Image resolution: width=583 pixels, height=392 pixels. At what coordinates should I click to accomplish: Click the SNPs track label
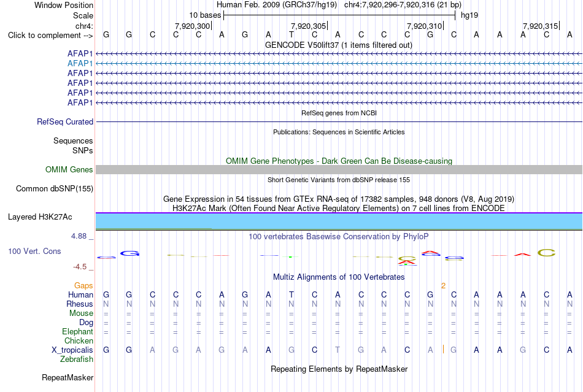[x=83, y=150]
